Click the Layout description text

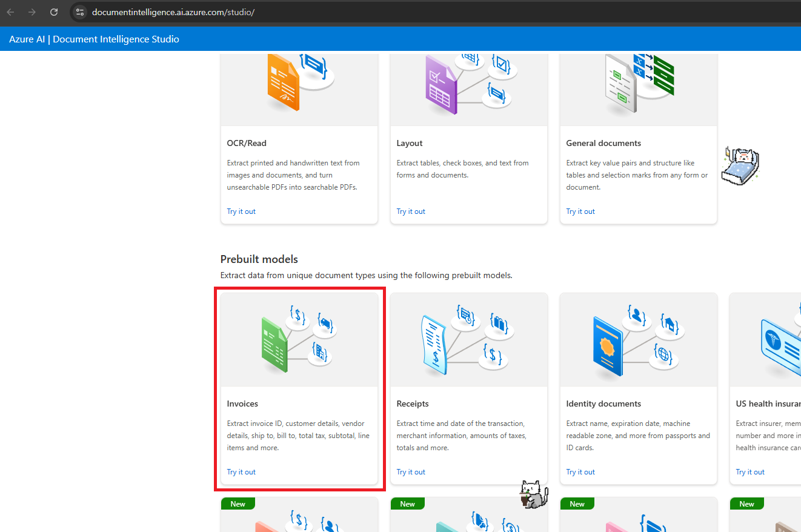pos(463,169)
